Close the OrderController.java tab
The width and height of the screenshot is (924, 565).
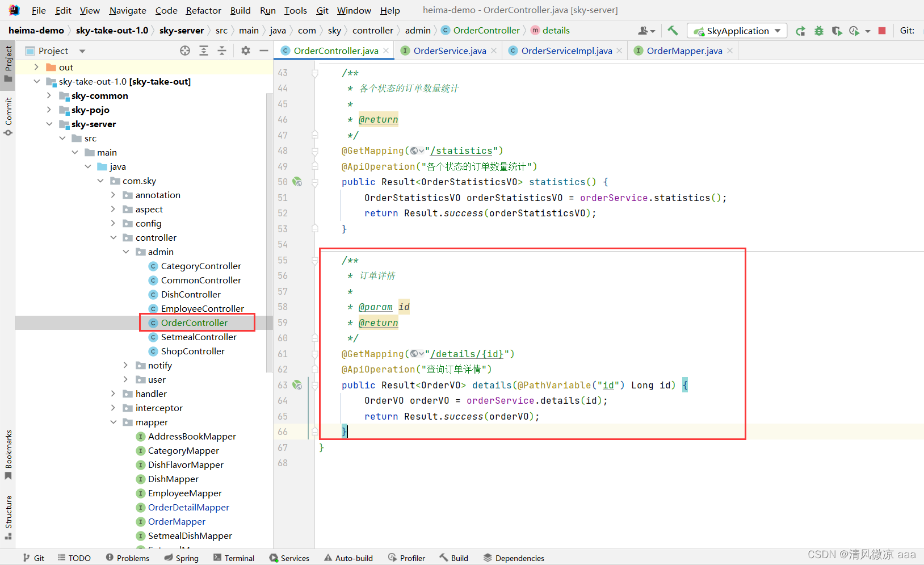(386, 51)
